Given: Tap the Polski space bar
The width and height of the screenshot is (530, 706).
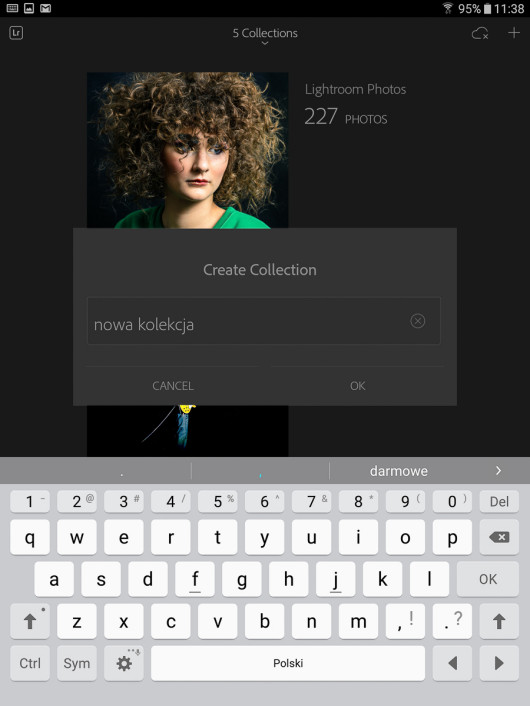Looking at the screenshot, I should pos(288,663).
